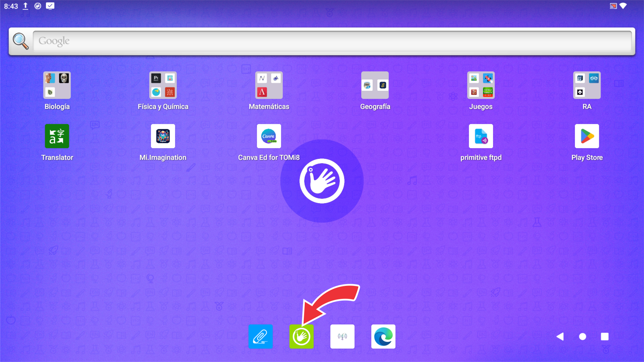Open Canva Ed for TOMi8
644x362 pixels.
269,136
